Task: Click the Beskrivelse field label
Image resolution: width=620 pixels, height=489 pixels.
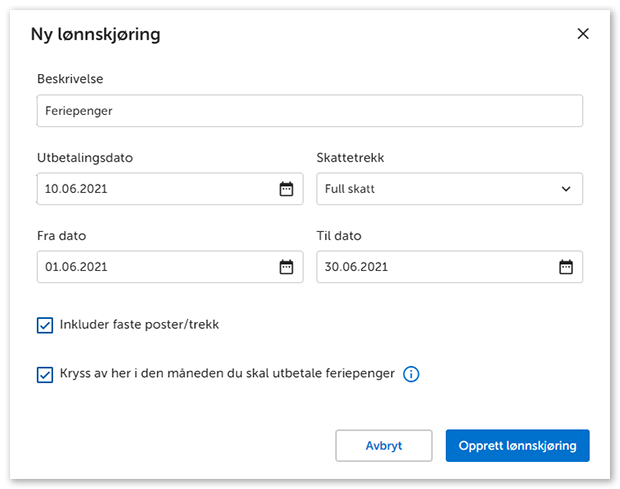Action: click(x=70, y=79)
